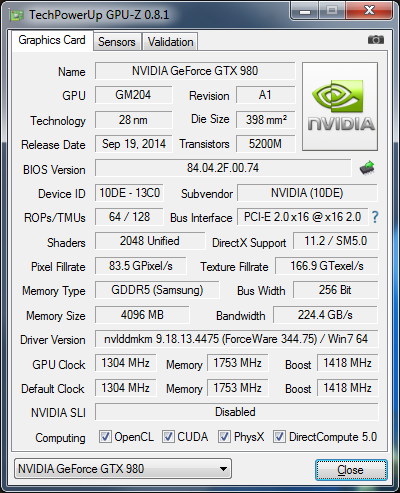Image resolution: width=400 pixels, height=493 pixels.
Task: Click the bus interface question mark icon
Action: (x=375, y=217)
